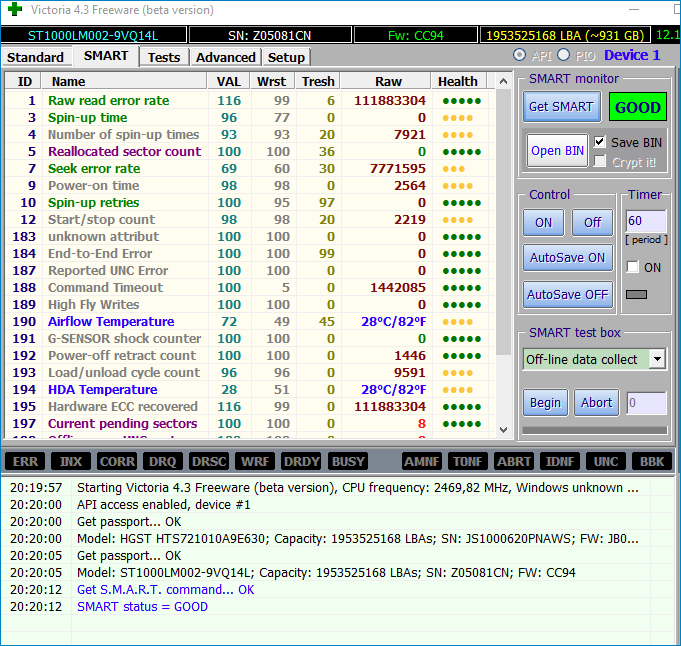Click the DRQ status indicator
681x646 pixels.
pos(162,461)
